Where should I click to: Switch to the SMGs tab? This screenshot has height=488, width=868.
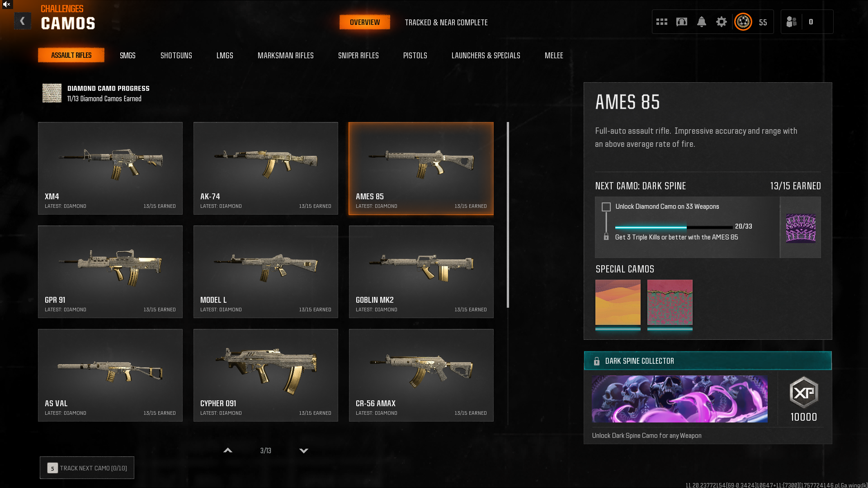[127, 56]
